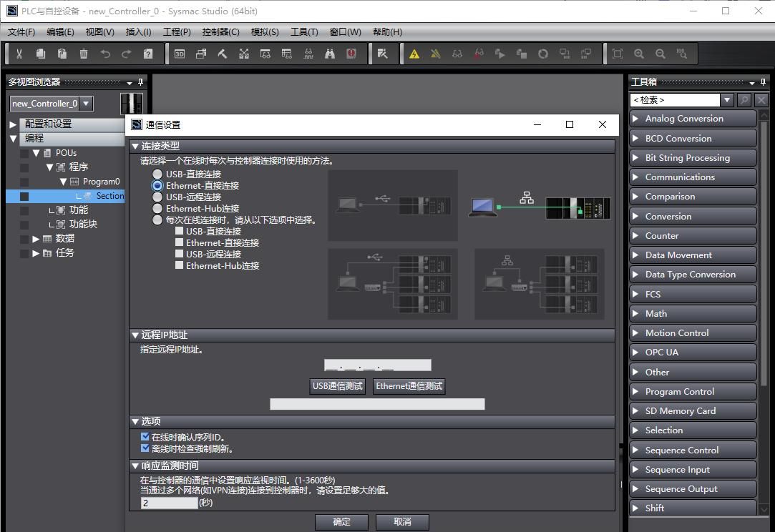The image size is (775, 532).
Task: Click the binoculars search icon
Action: point(330,54)
